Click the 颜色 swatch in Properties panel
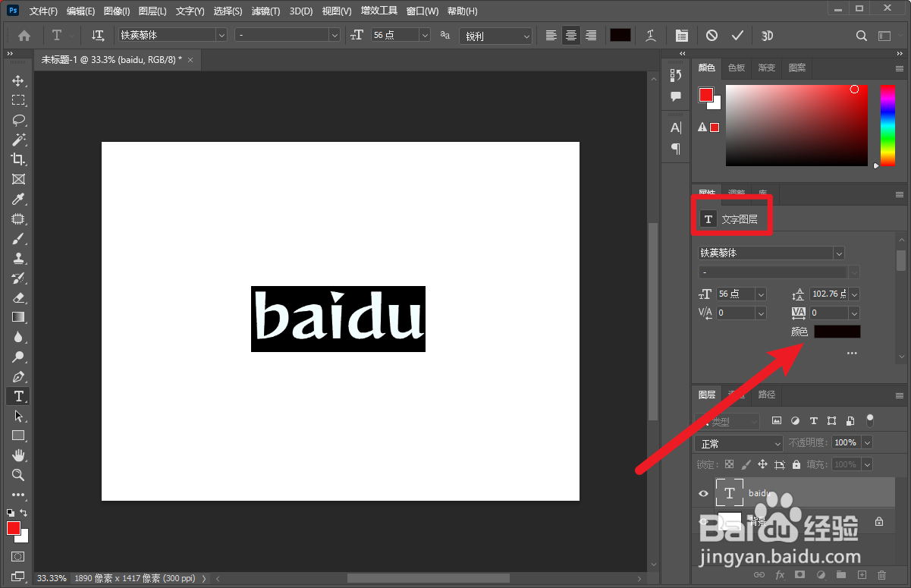 click(x=837, y=332)
